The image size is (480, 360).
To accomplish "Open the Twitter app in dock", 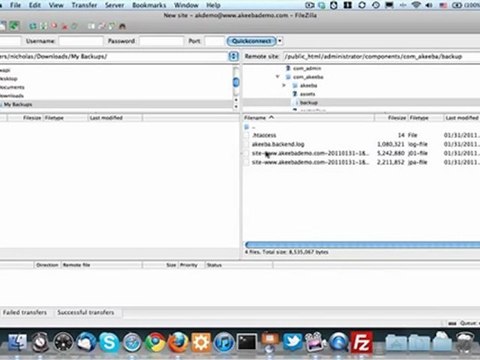I will [293, 342].
